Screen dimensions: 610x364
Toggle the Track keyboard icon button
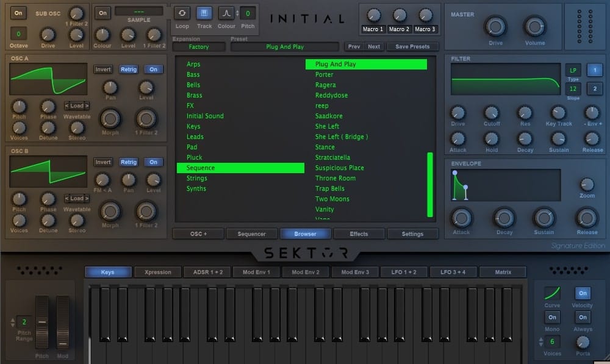coord(204,13)
